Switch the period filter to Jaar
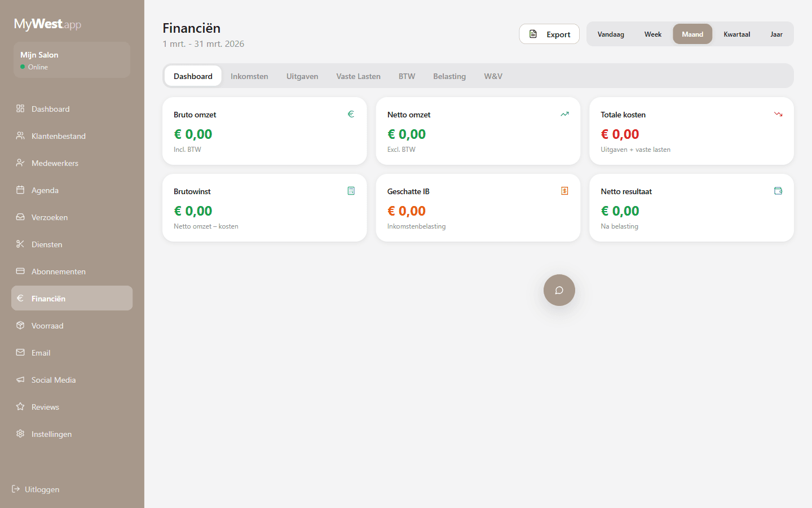 [776, 34]
